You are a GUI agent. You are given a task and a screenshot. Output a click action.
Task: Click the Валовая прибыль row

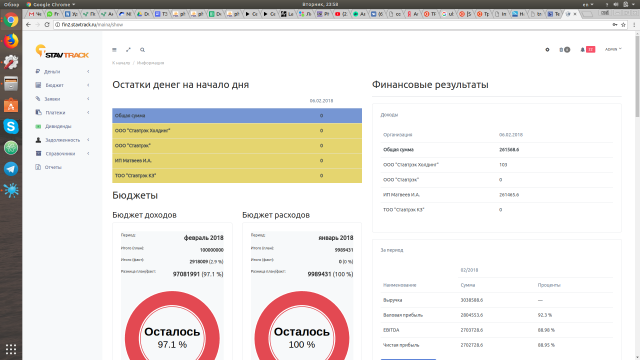tap(497, 315)
